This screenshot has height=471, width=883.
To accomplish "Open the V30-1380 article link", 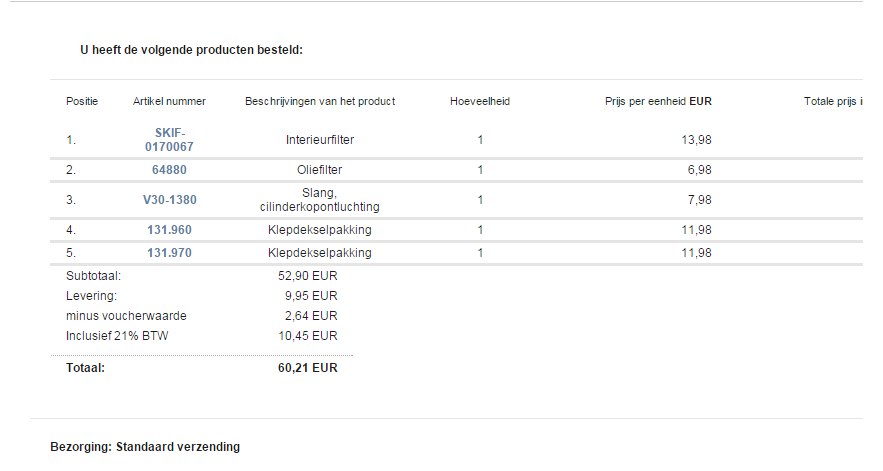I will point(170,199).
